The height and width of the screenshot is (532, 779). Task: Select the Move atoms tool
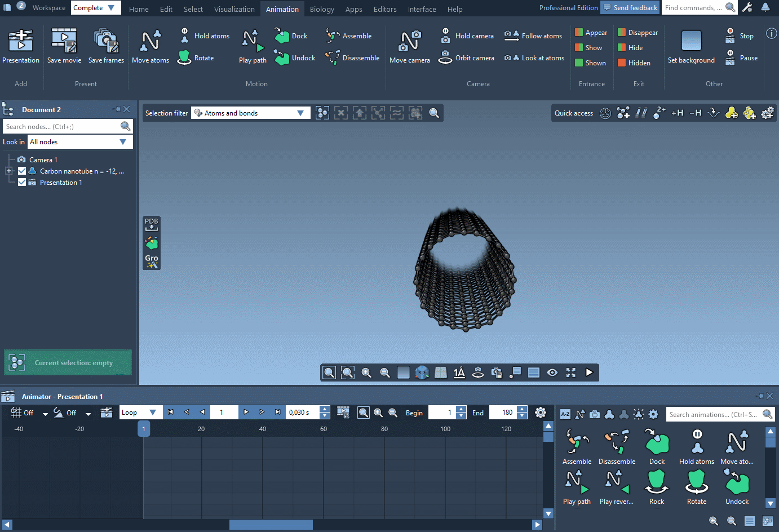point(150,45)
